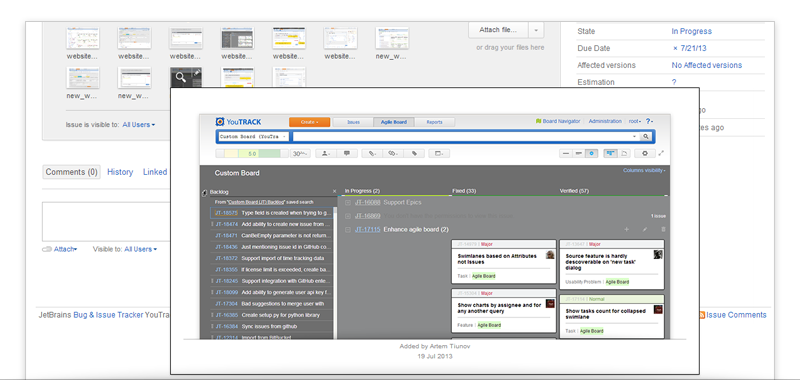
Task: Click the green progress bar showing 5.0
Action: (253, 154)
